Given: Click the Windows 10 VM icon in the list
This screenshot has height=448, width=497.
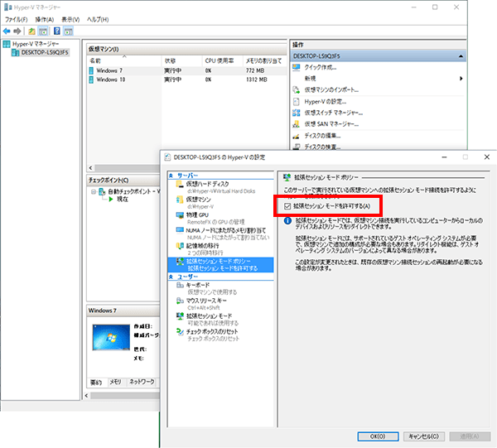Looking at the screenshot, I should [91, 79].
